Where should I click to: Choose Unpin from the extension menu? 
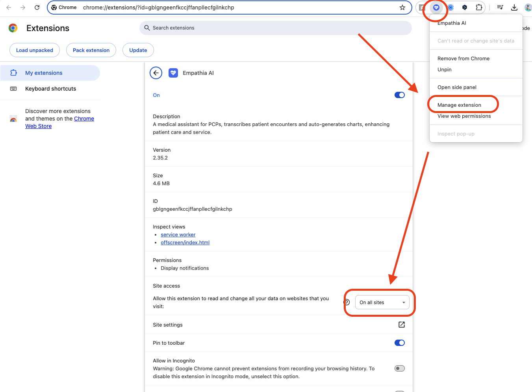445,69
